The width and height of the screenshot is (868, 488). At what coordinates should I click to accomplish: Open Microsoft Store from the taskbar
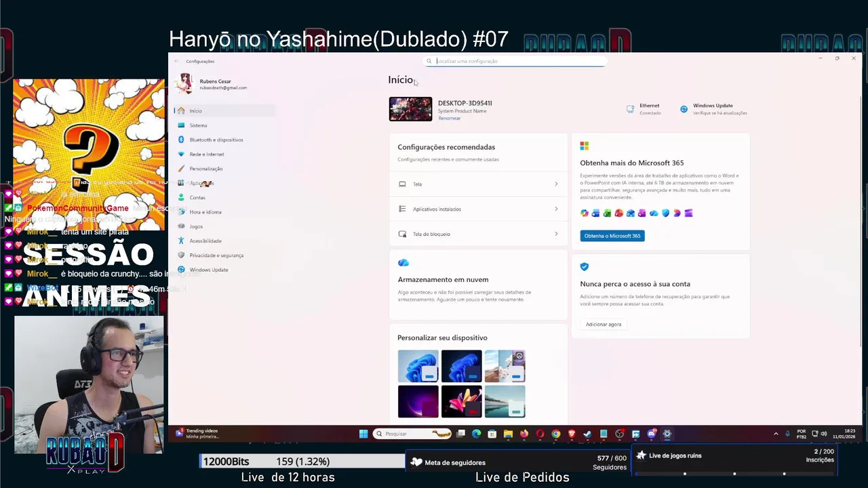(492, 434)
